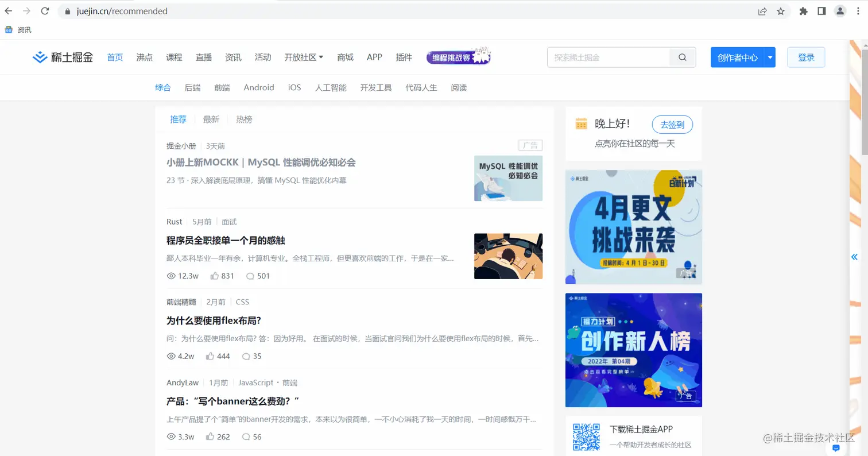Image resolution: width=868 pixels, height=456 pixels.
Task: Click the search magnifier icon
Action: click(683, 57)
